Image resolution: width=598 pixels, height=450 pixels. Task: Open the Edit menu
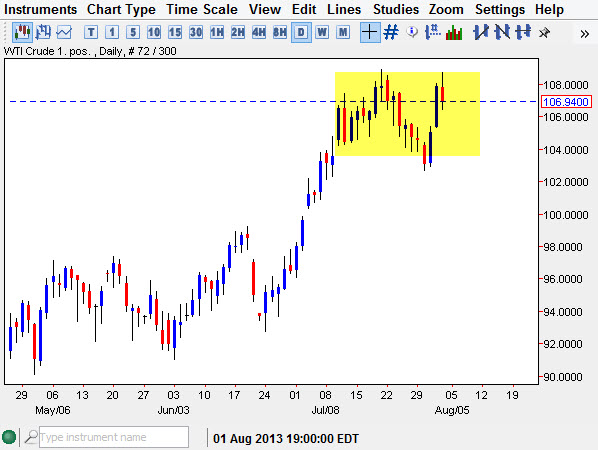click(x=304, y=10)
